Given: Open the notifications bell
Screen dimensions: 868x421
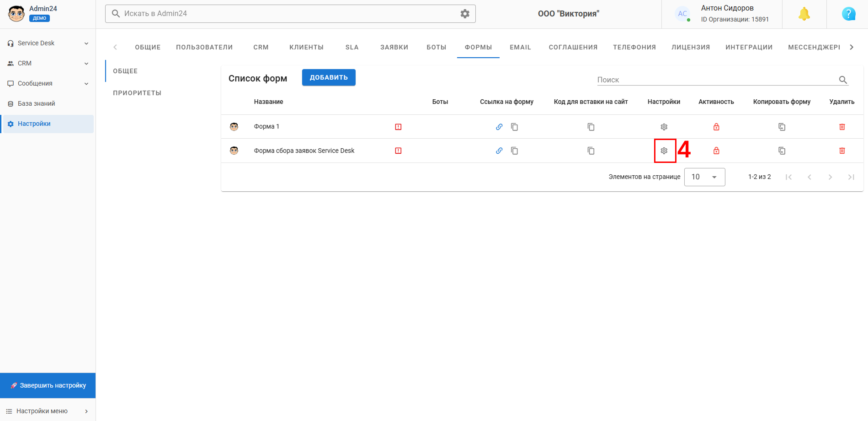Looking at the screenshot, I should click(804, 14).
